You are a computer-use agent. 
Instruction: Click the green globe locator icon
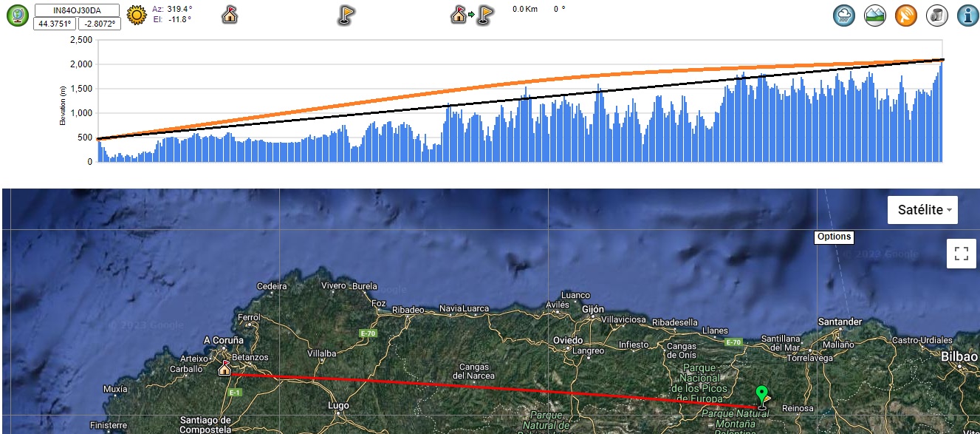[x=18, y=15]
